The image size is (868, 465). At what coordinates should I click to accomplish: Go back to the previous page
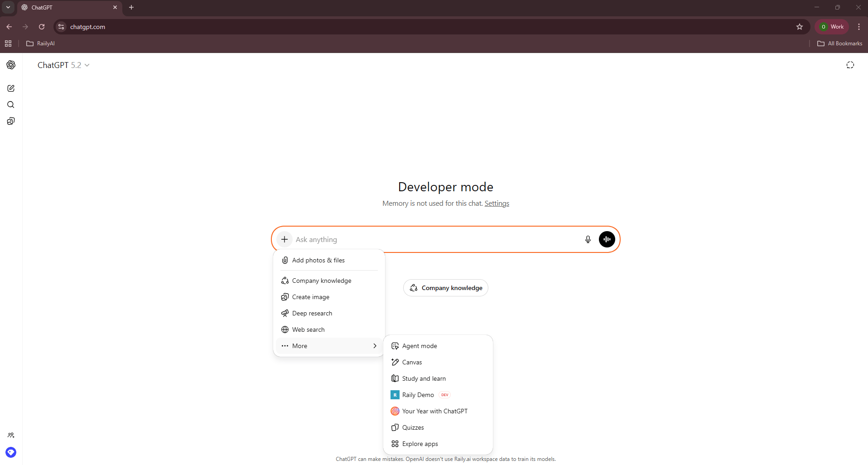pos(9,27)
